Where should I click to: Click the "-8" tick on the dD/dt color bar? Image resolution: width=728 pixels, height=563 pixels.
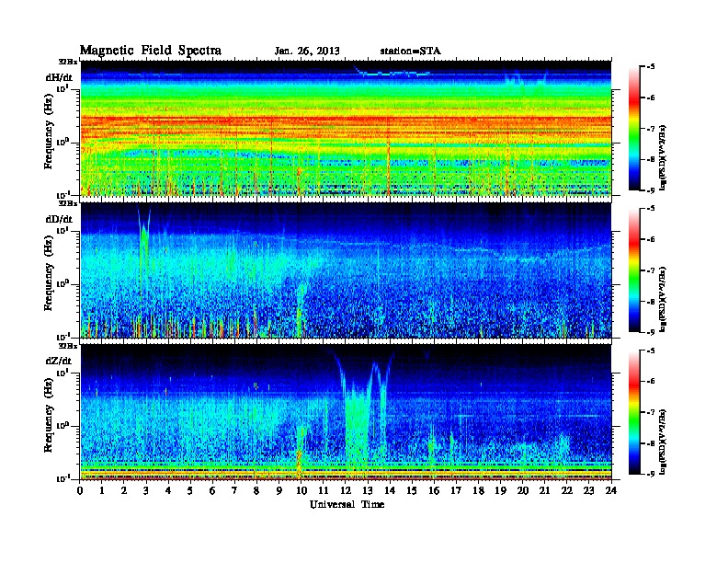pos(651,301)
